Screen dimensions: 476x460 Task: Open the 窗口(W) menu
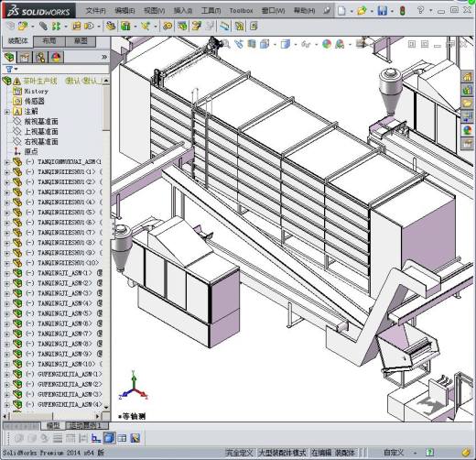(273, 11)
